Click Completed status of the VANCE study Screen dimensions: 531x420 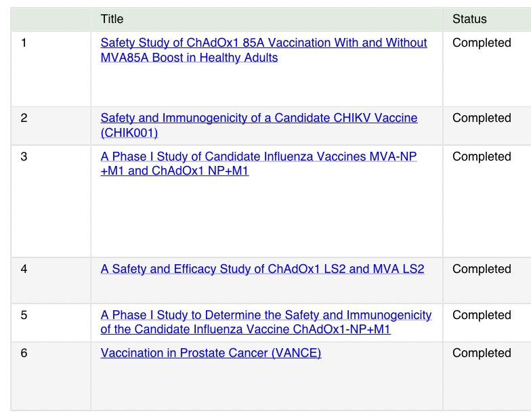point(482,353)
